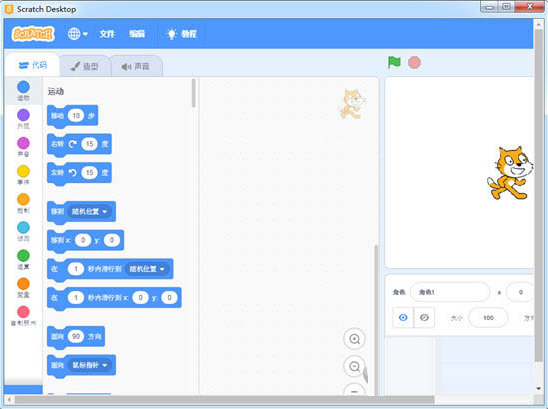Click the faded cat watermark in workspace corner
The height and width of the screenshot is (409, 548).
pos(352,104)
